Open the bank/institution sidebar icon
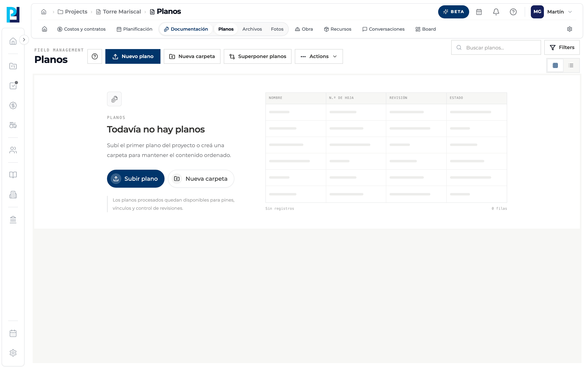Image resolution: width=588 pixels, height=368 pixels. 13,220
